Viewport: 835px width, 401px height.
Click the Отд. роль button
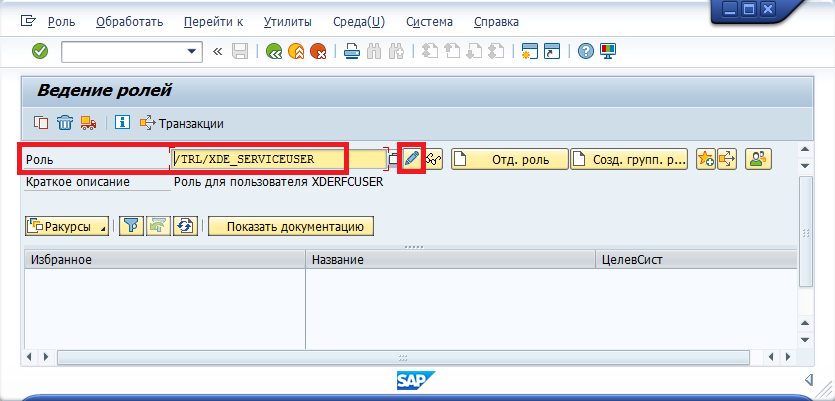point(509,159)
